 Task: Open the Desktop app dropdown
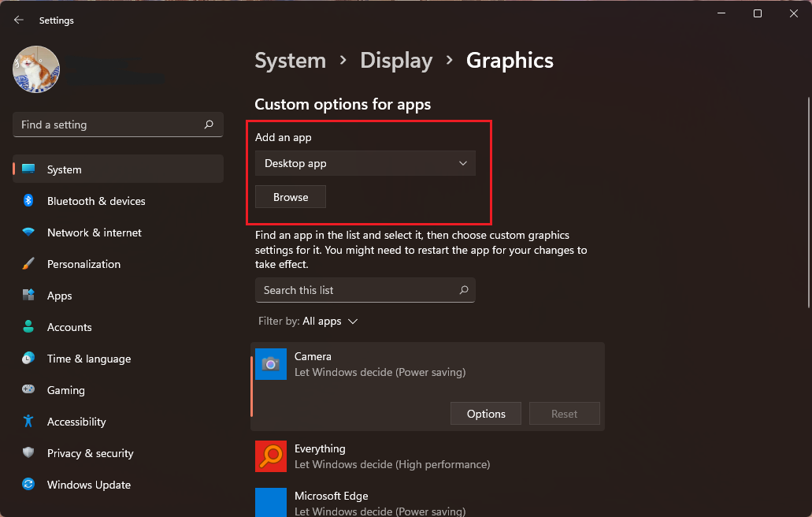point(365,163)
